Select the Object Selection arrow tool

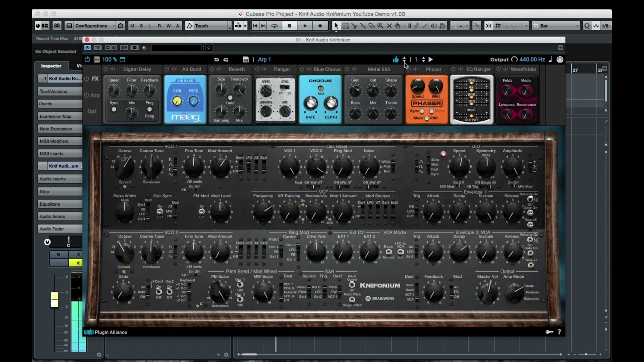[337, 26]
